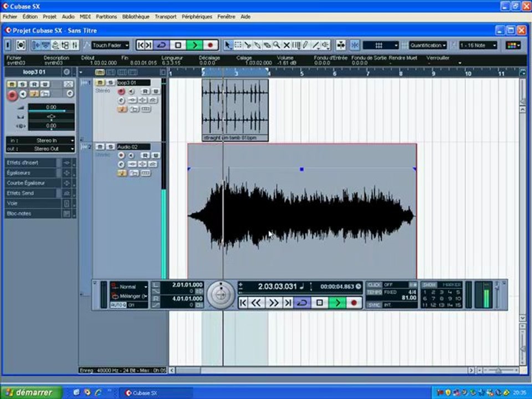This screenshot has width=532, height=399.
Task: Mute the loop3 01 track
Action: click(100, 83)
